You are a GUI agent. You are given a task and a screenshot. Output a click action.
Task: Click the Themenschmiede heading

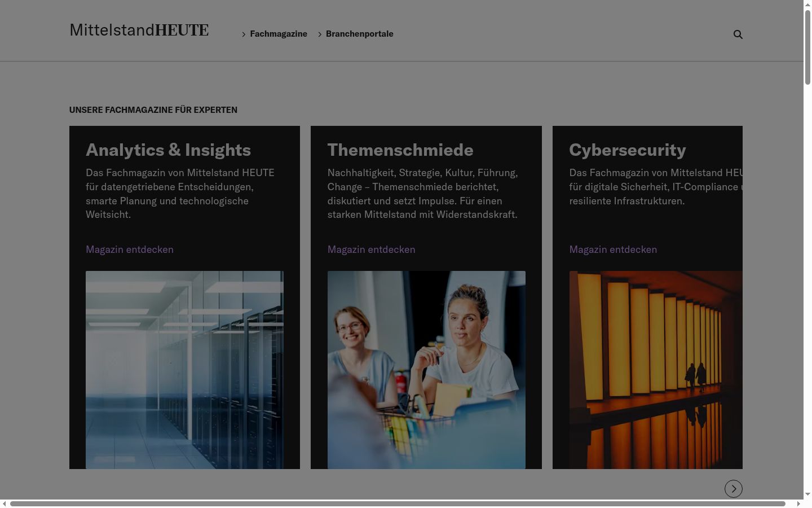tap(400, 150)
